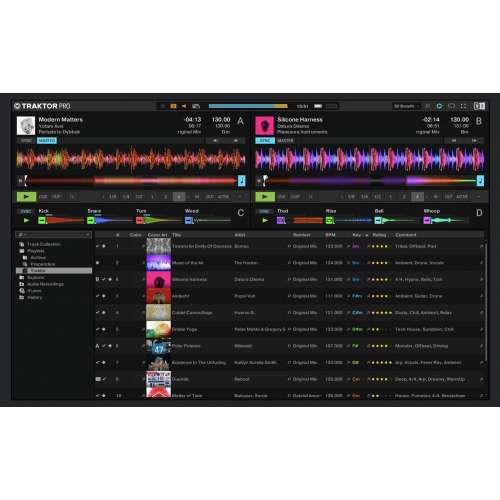This screenshot has width=500, height=500.
Task: Show smaller loop sizes on Deck A
Action: point(103,197)
